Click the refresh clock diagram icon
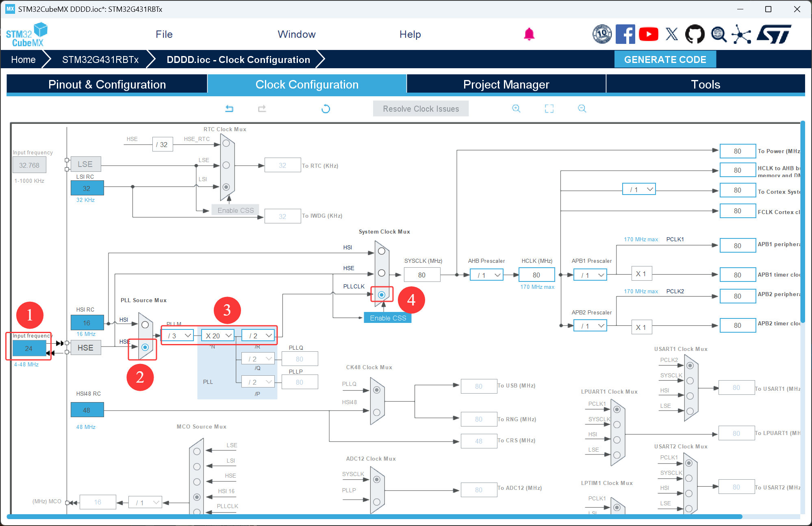The image size is (812, 526). (326, 108)
